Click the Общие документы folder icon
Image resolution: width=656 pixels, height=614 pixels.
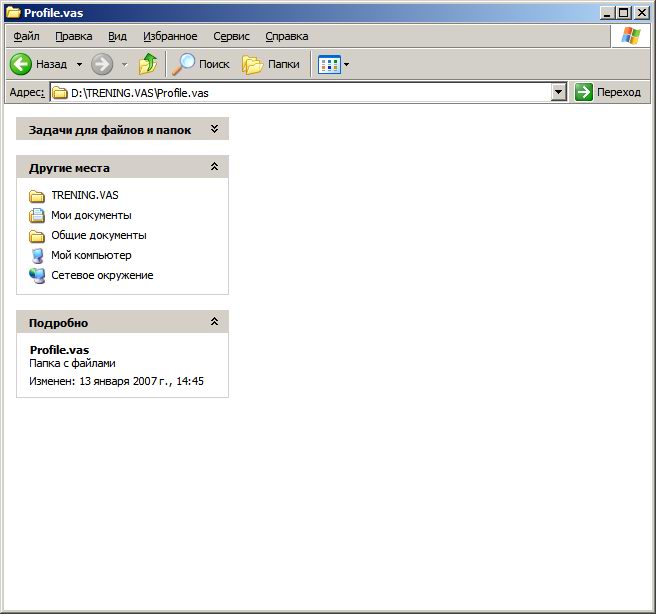point(37,236)
